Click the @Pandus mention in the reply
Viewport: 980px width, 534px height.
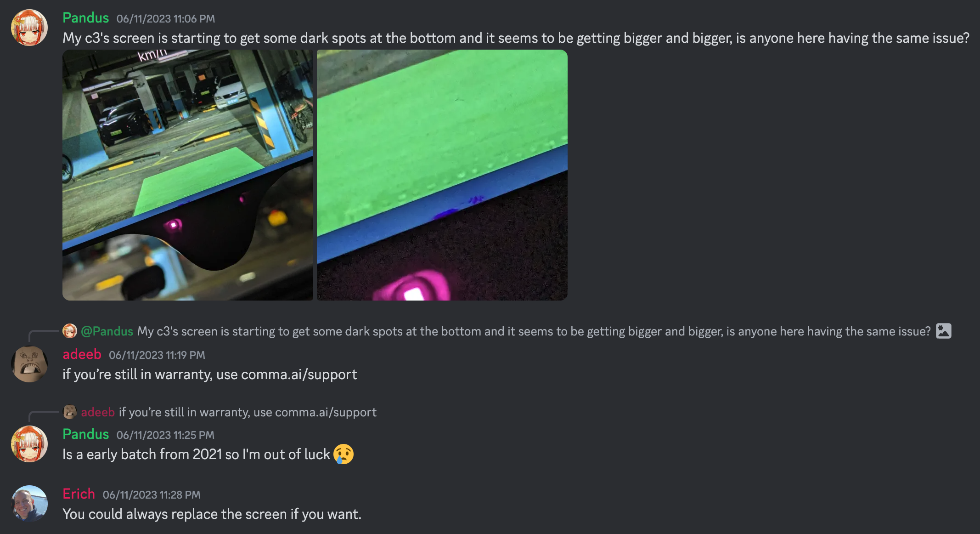[x=107, y=331]
